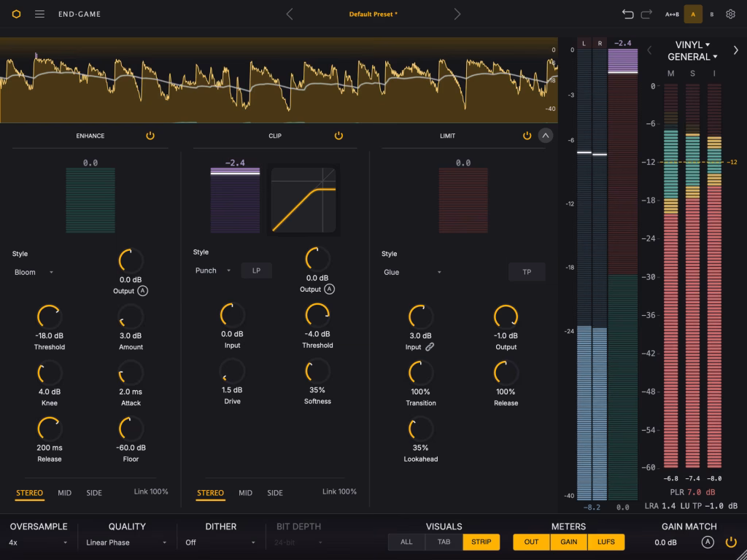The height and width of the screenshot is (560, 747).
Task: Copy A to B with A↔B icon
Action: click(x=672, y=15)
